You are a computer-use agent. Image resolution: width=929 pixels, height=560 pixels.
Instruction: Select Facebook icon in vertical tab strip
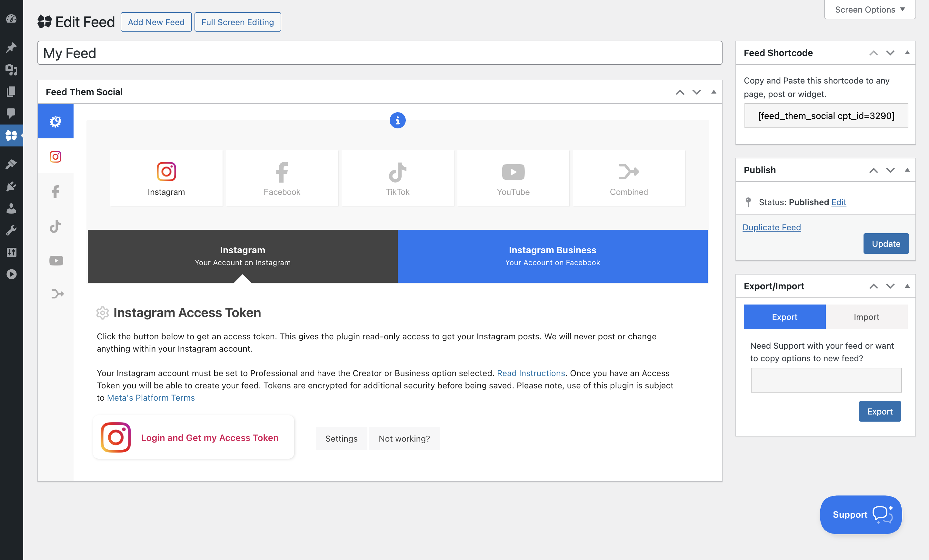tap(55, 192)
